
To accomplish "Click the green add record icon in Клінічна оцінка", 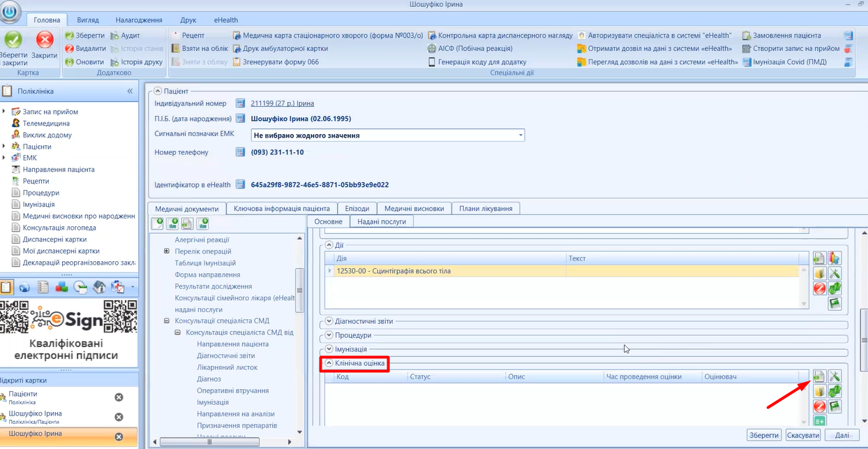I will click(x=819, y=376).
